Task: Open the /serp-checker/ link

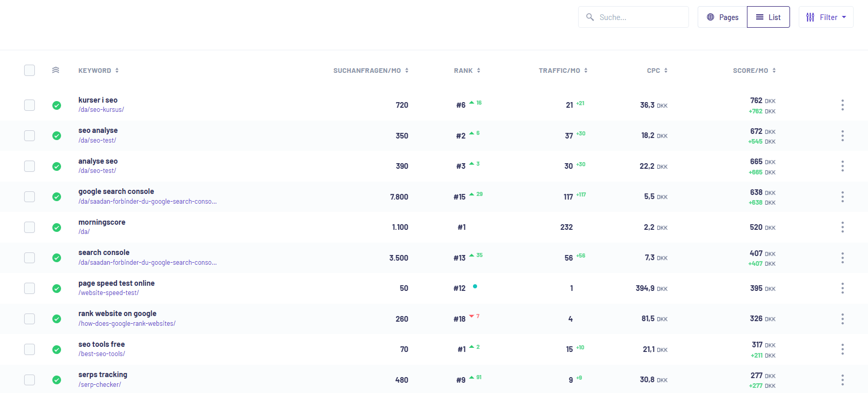Action: click(100, 384)
